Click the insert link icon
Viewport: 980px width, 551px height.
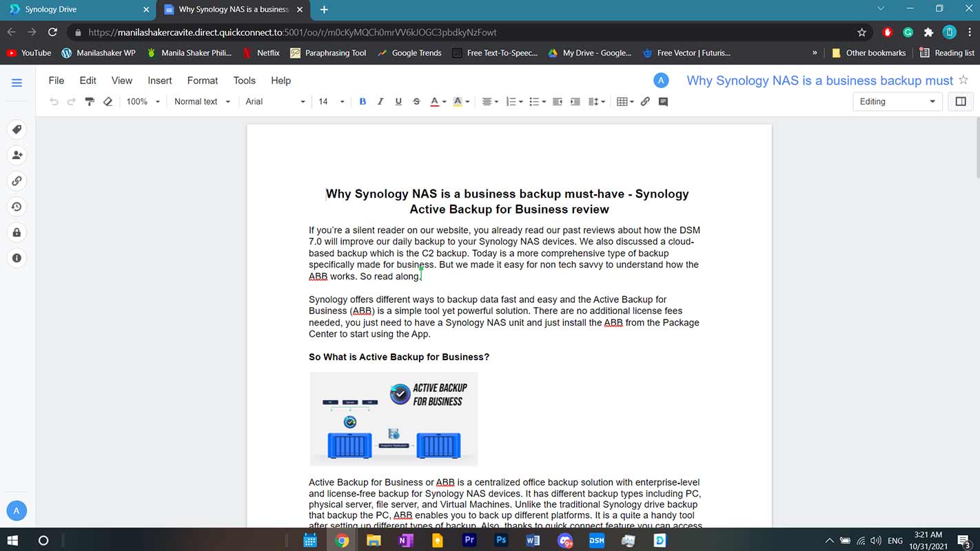click(645, 102)
